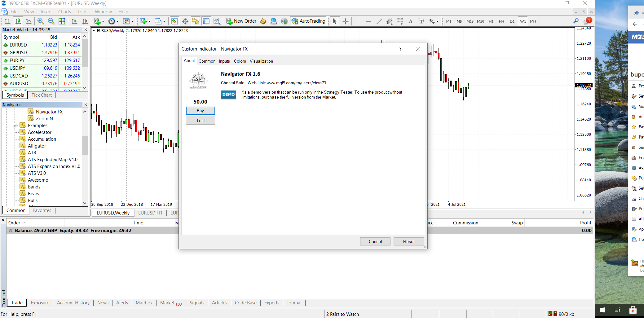The height and width of the screenshot is (318, 644).
Task: Open the cloud hosting server icon
Action: (x=274, y=21)
